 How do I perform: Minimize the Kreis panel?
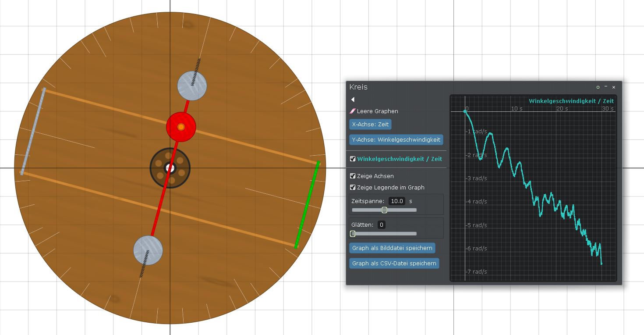[x=606, y=87]
